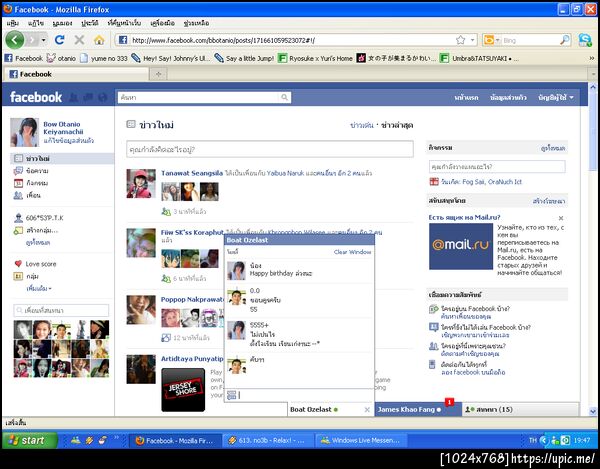Open Fiiw SK'ss Koraphut profile link

192,232
